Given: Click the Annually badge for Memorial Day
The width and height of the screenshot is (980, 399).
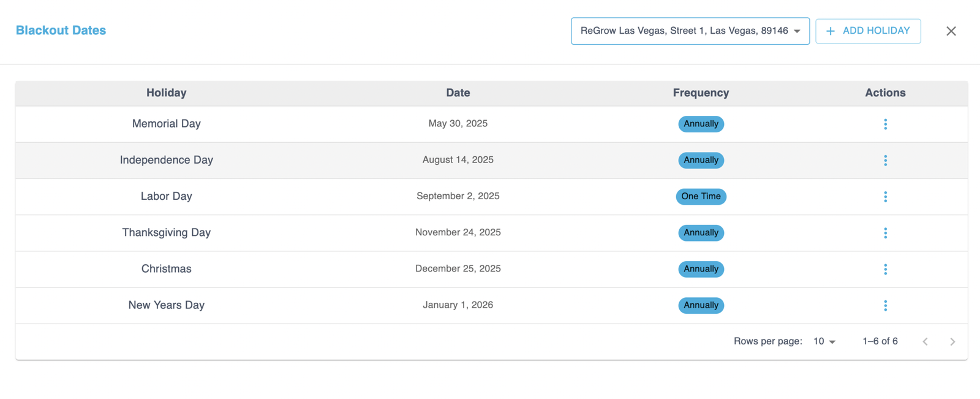Looking at the screenshot, I should coord(701,124).
